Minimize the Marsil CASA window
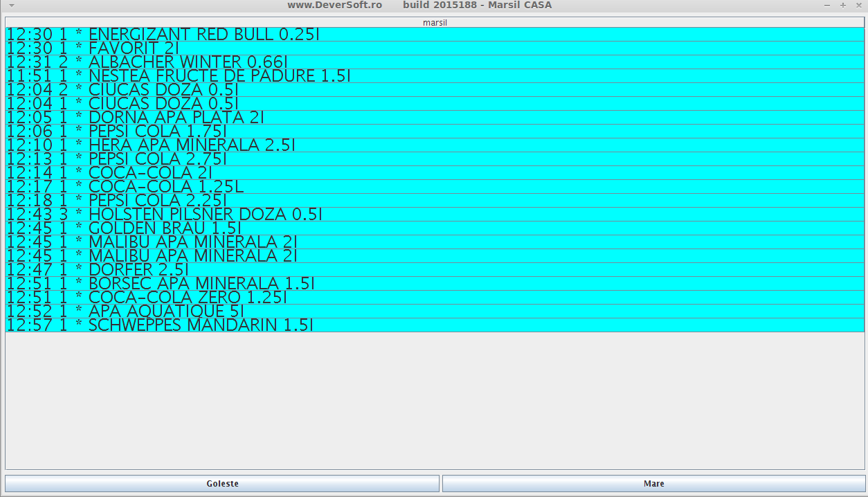This screenshot has height=497, width=868. 827,5
